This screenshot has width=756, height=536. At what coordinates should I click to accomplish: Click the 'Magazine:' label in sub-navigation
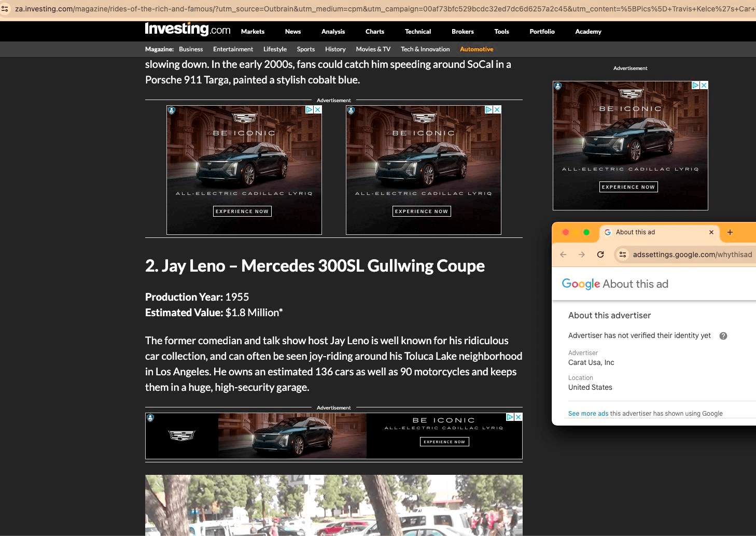click(159, 49)
